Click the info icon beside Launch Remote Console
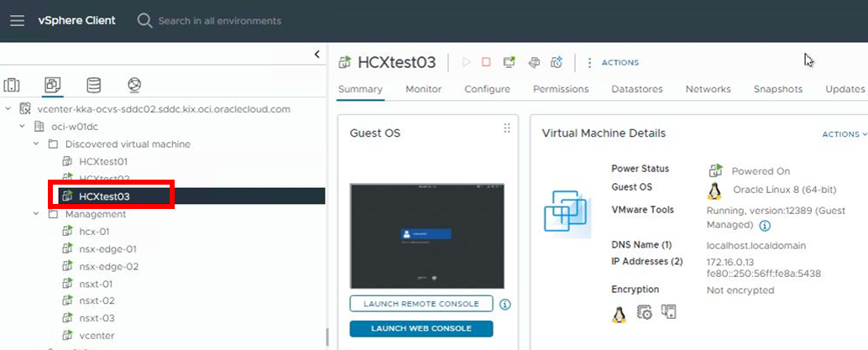This screenshot has height=350, width=868. [x=505, y=304]
